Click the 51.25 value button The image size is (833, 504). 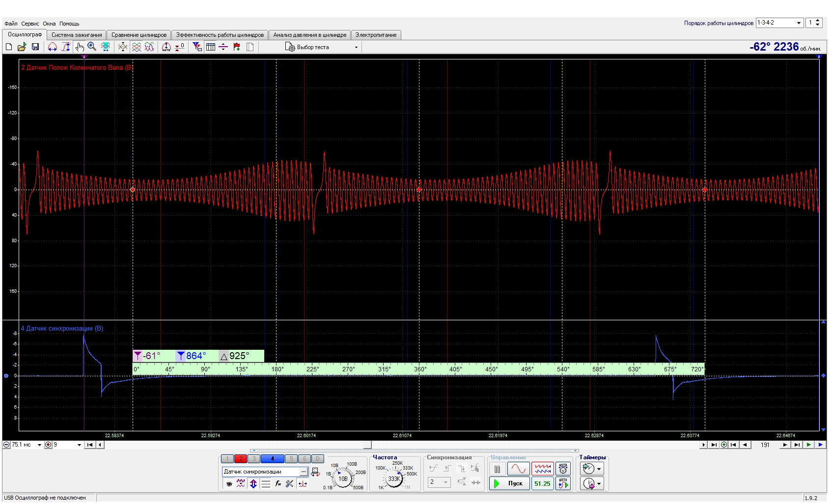coord(542,483)
